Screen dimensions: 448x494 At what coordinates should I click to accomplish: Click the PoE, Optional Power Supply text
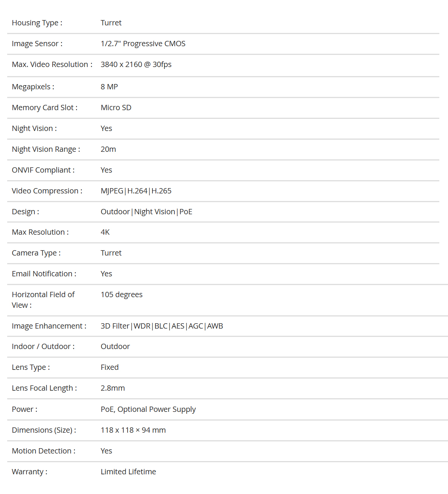point(148,409)
